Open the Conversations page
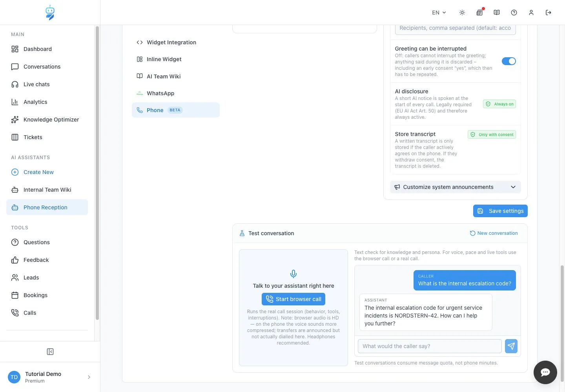The image size is (565, 392). 47,67
